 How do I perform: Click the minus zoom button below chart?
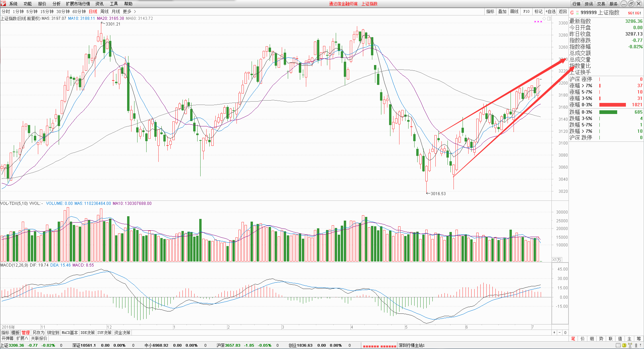click(x=559, y=333)
